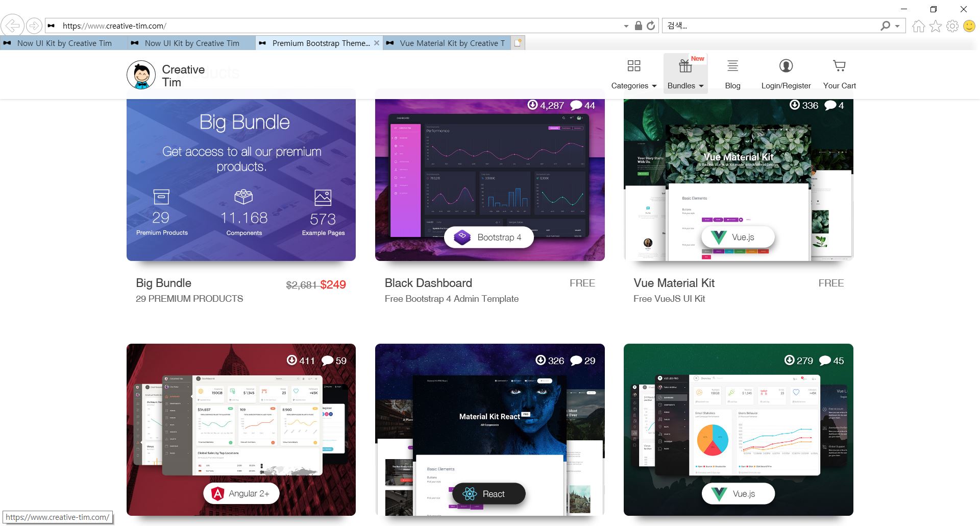Click the 411 downloads count on Angular card

click(x=307, y=361)
